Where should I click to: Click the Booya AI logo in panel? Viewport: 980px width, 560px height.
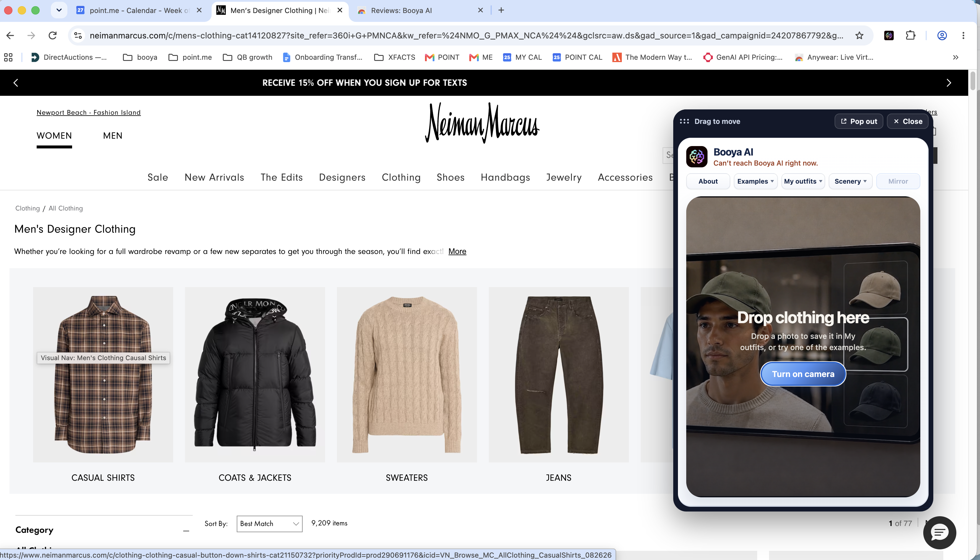[697, 156]
